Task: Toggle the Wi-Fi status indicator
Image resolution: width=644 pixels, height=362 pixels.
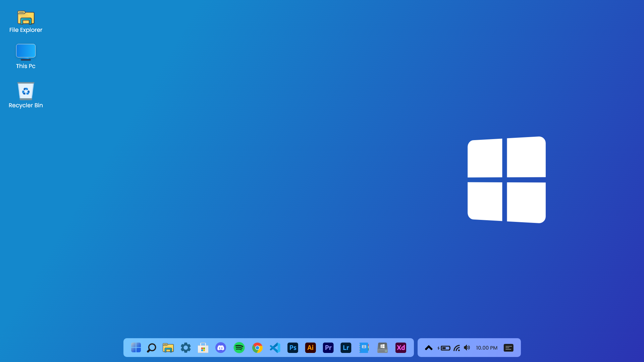Action: pos(457,348)
